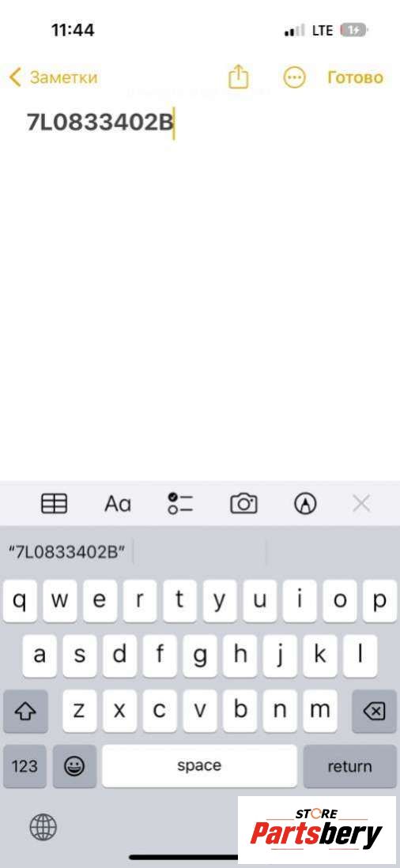Image resolution: width=400 pixels, height=868 pixels.
Task: Go back to Заметки
Action: (53, 77)
